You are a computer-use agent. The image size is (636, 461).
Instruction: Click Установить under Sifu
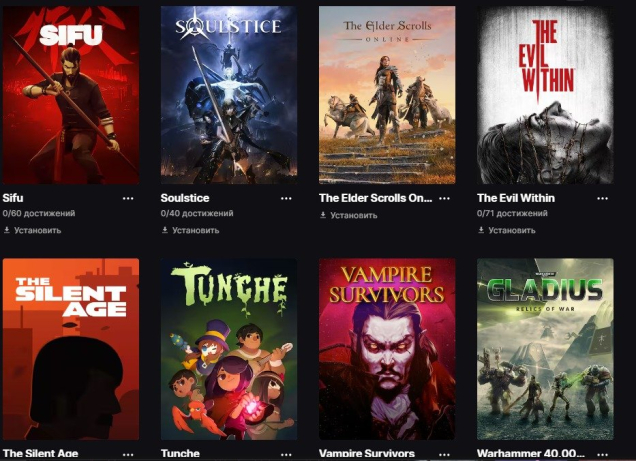tap(32, 230)
